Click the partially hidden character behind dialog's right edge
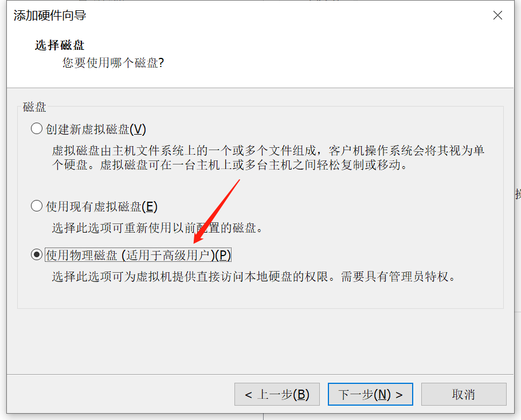 click(518, 194)
